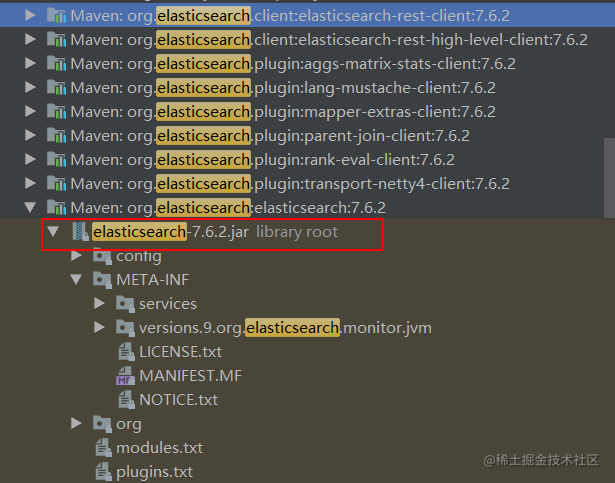Select the config folder label
This screenshot has height=483, width=615.
click(x=139, y=256)
